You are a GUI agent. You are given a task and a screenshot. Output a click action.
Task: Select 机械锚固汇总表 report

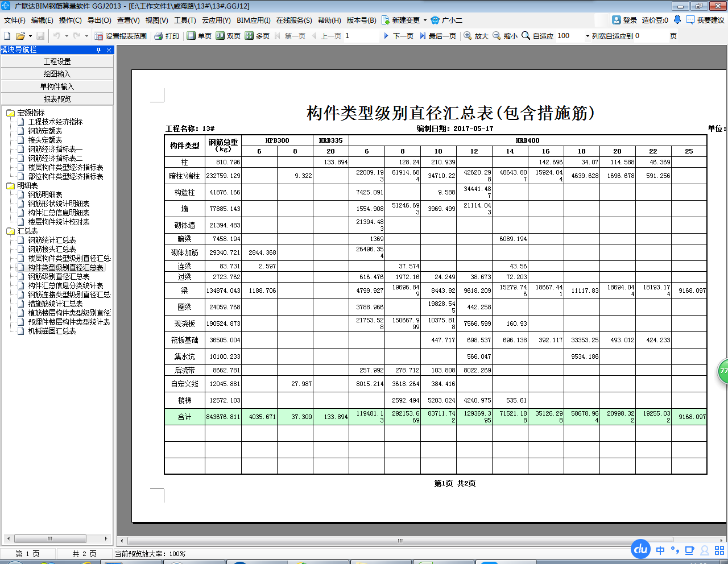click(x=52, y=331)
